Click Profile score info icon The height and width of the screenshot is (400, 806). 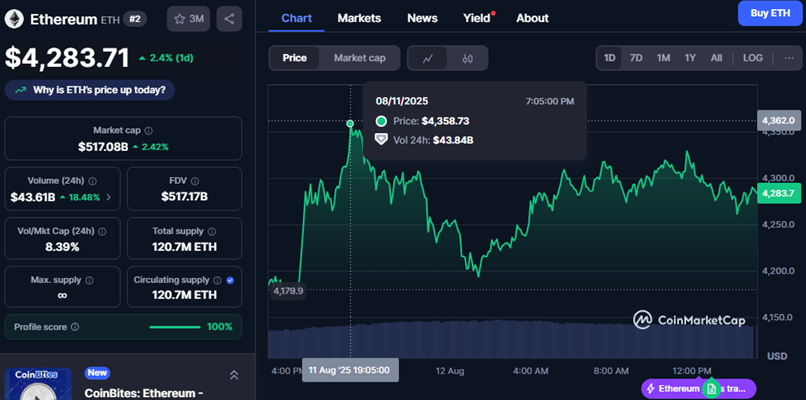coord(75,327)
